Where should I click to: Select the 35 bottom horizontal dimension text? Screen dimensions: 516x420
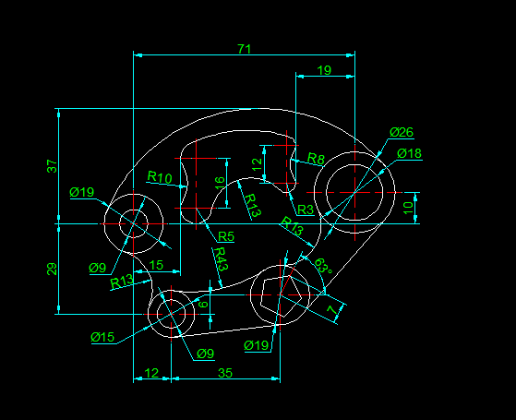coord(225,373)
